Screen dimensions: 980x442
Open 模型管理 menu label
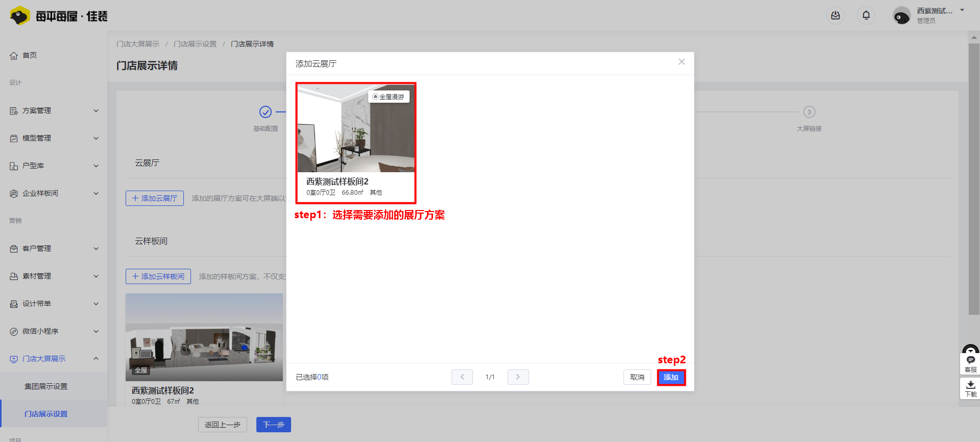[37, 138]
